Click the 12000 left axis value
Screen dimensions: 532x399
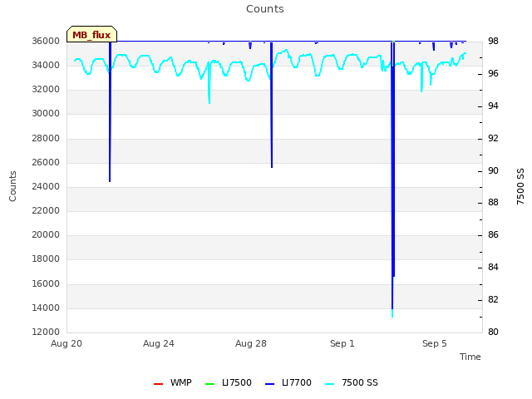[46, 332]
